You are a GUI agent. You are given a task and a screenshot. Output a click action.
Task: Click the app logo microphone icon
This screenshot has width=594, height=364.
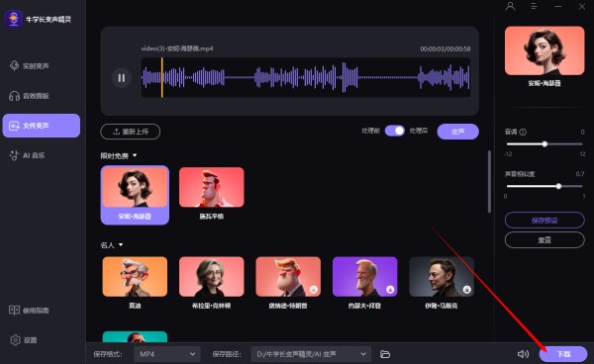pos(14,19)
